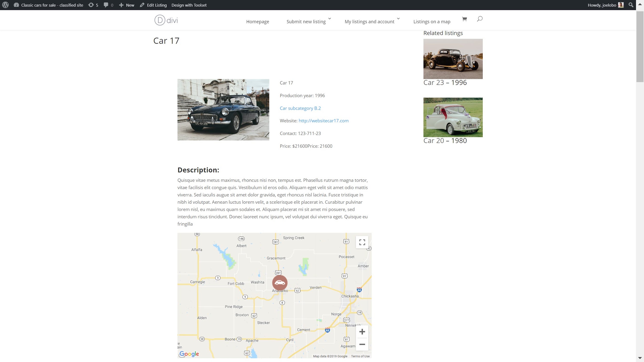Click Edit Listing in admin bar
The height and width of the screenshot is (362, 644).
coord(153,5)
